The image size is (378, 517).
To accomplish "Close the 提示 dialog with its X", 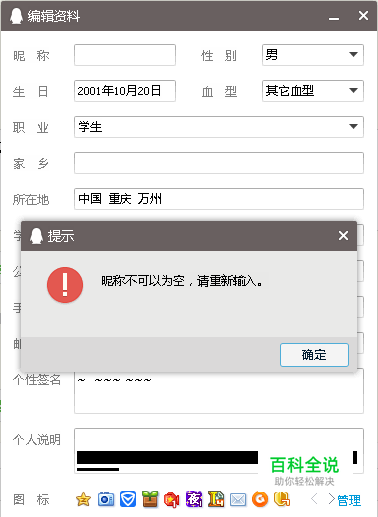I will point(343,236).
